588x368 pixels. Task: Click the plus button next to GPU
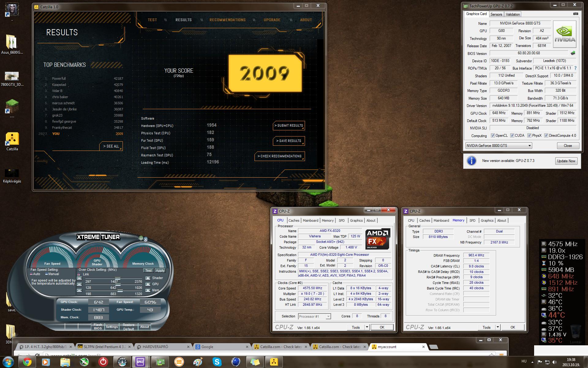[148, 284]
